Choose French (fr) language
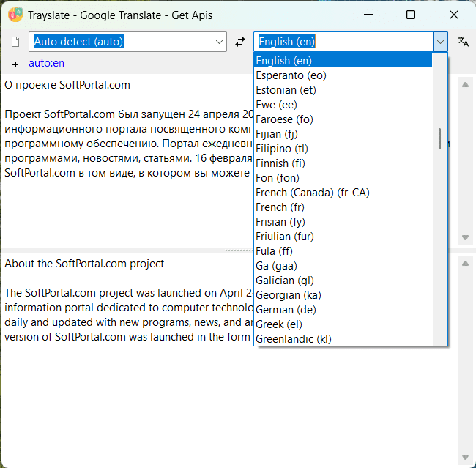This screenshot has height=468, width=476. [343, 207]
